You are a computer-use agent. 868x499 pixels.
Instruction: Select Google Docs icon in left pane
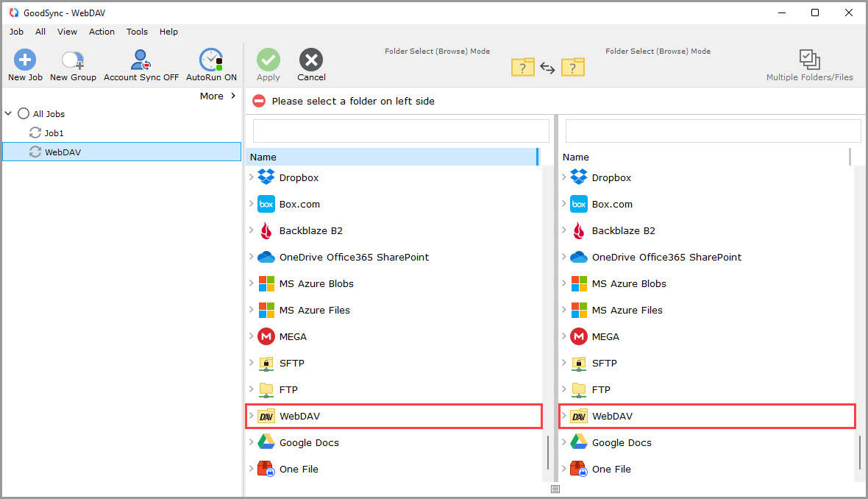click(266, 442)
